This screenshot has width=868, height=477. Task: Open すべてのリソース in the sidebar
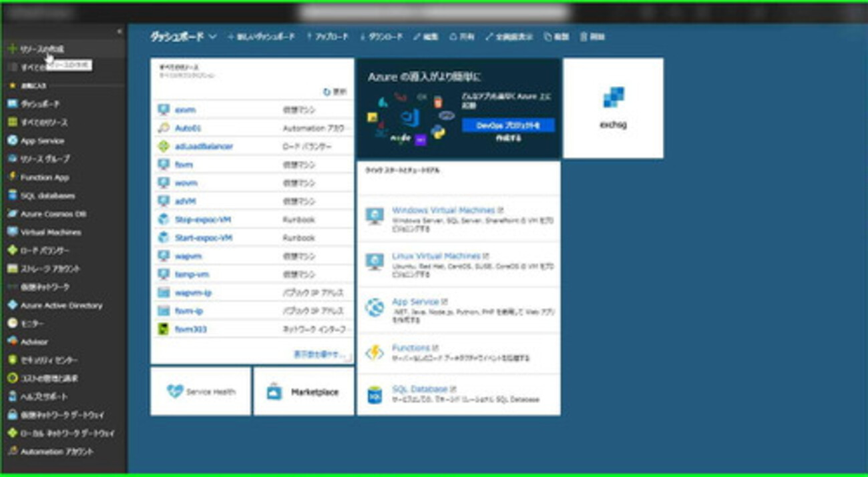tap(44, 123)
